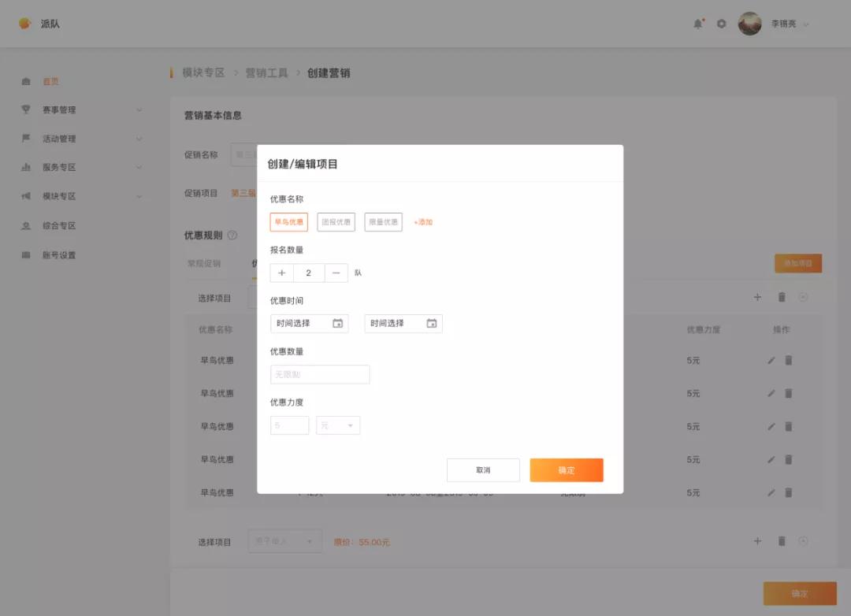Click the plus icon beside the bottom 选择项目 row
Screen dimensions: 851x616
(757, 541)
